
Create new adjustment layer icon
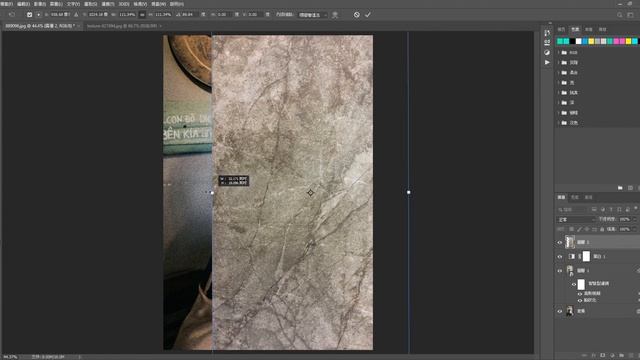tap(612, 356)
